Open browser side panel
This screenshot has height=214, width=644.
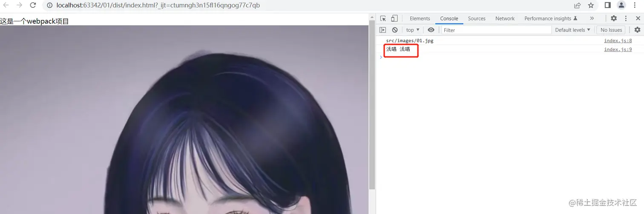[x=608, y=6]
